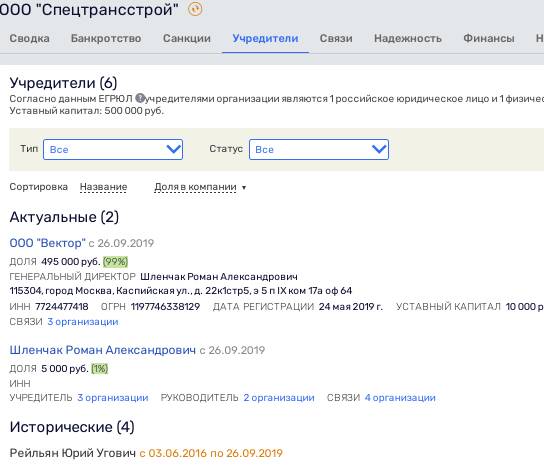The height and width of the screenshot is (467, 544).
Task: Click the orange refresh icon beside company name
Action: point(195,9)
